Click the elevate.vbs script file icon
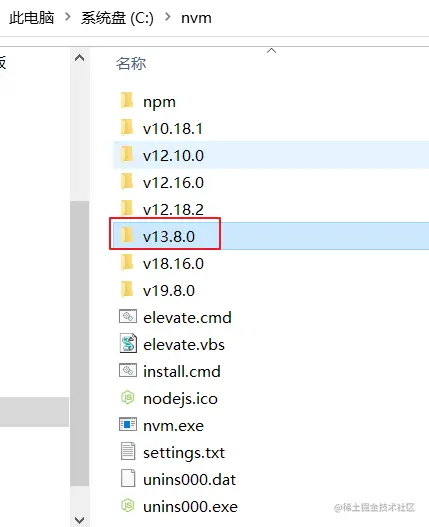This screenshot has height=527, width=429. [x=128, y=343]
